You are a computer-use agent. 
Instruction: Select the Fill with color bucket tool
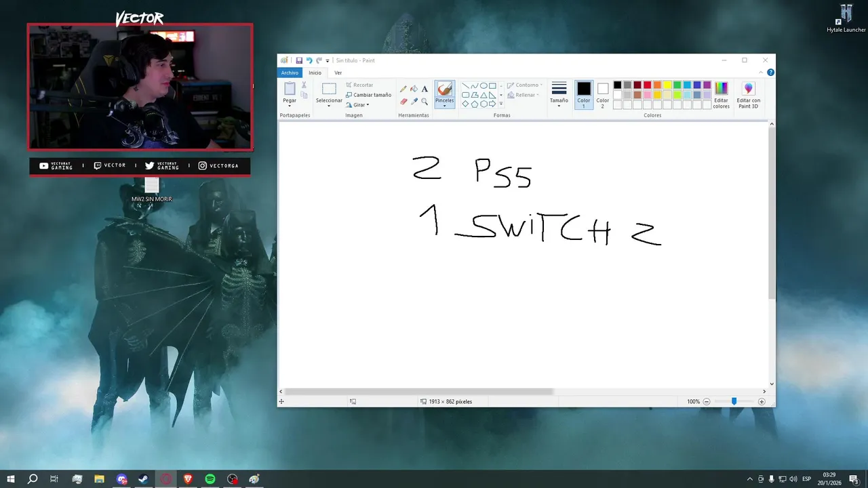(x=414, y=89)
